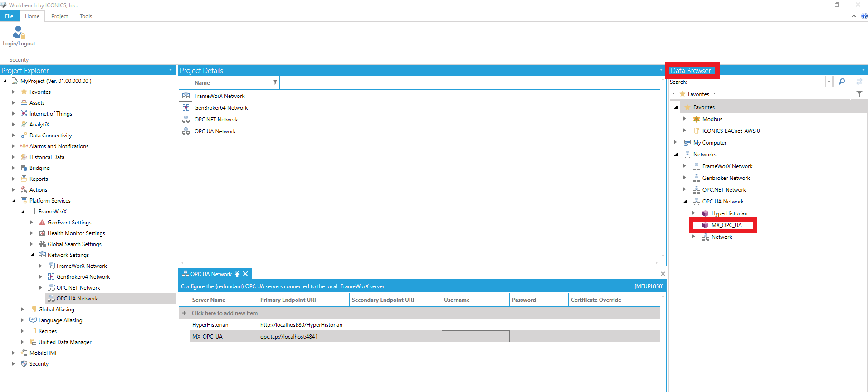
Task: Select ICONICS BACnet-AWS 0 in Data Browser
Action: [731, 131]
